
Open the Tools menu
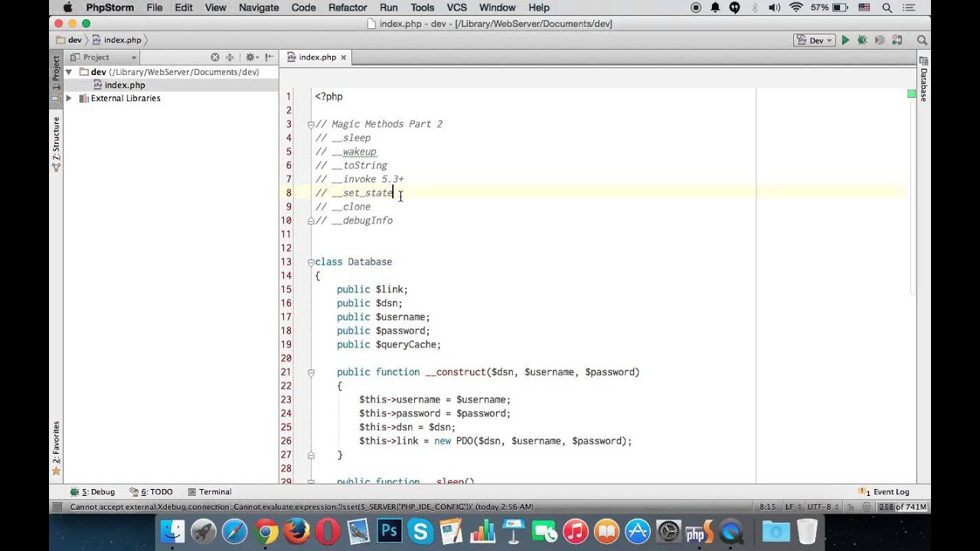422,8
